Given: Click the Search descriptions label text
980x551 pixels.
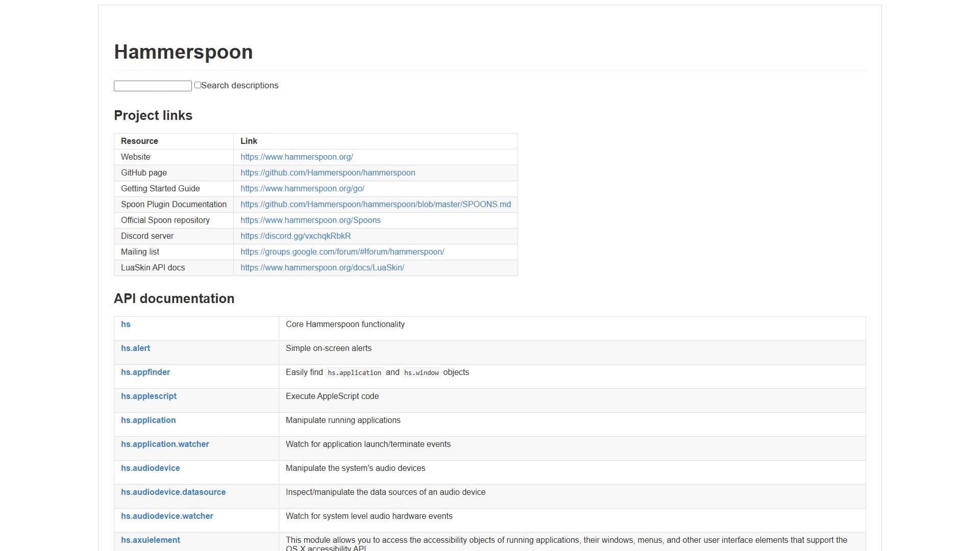Looking at the screenshot, I should [239, 86].
